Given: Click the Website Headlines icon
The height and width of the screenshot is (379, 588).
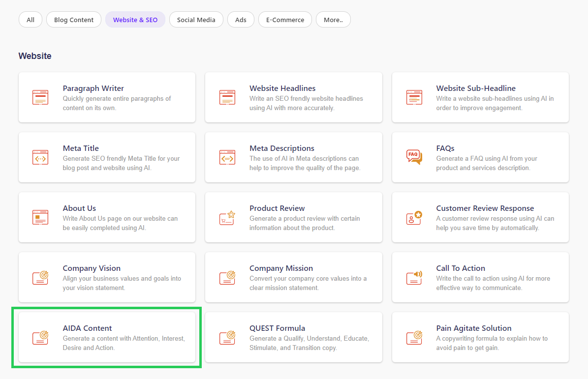Looking at the screenshot, I should (227, 97).
